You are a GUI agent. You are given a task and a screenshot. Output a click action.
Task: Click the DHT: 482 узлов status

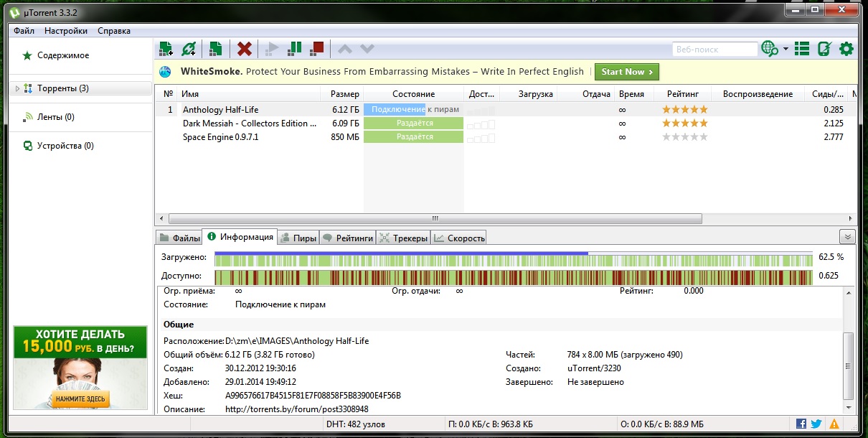pos(354,424)
